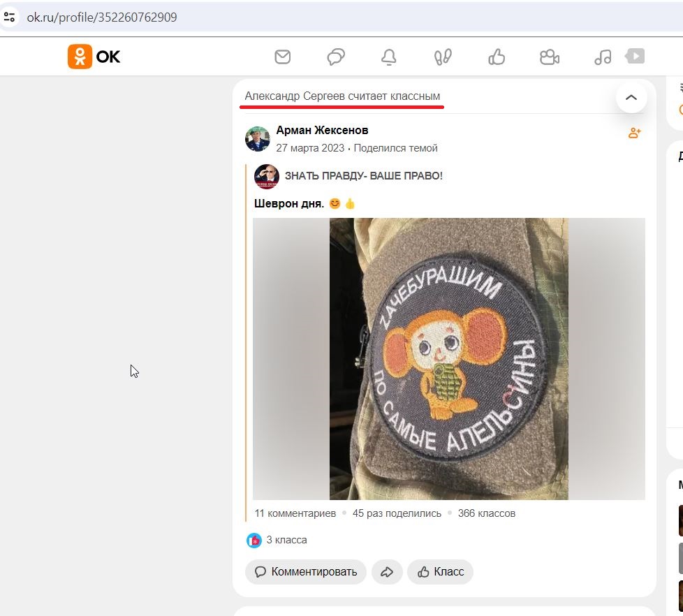Click the share arrow button under post
This screenshot has width=683, height=616.
pyautogui.click(x=387, y=572)
